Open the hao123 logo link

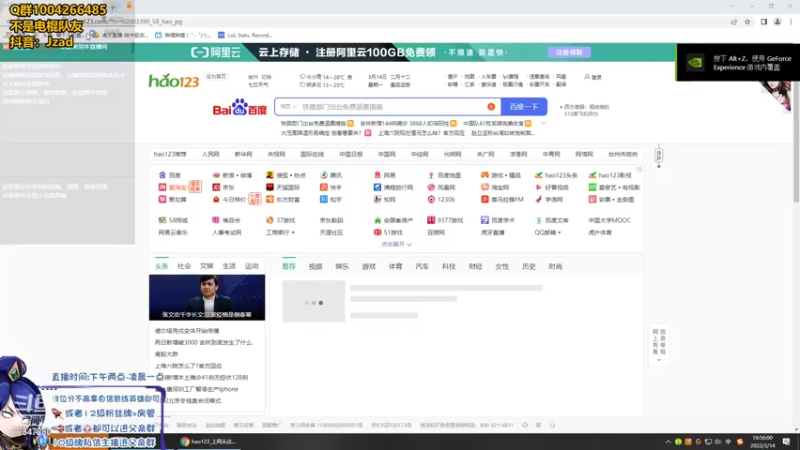[x=173, y=81]
